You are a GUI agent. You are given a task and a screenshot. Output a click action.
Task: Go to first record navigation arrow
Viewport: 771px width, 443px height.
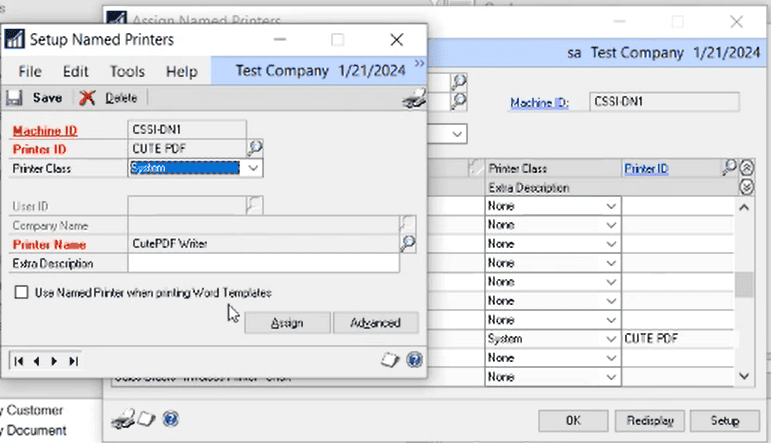19,361
